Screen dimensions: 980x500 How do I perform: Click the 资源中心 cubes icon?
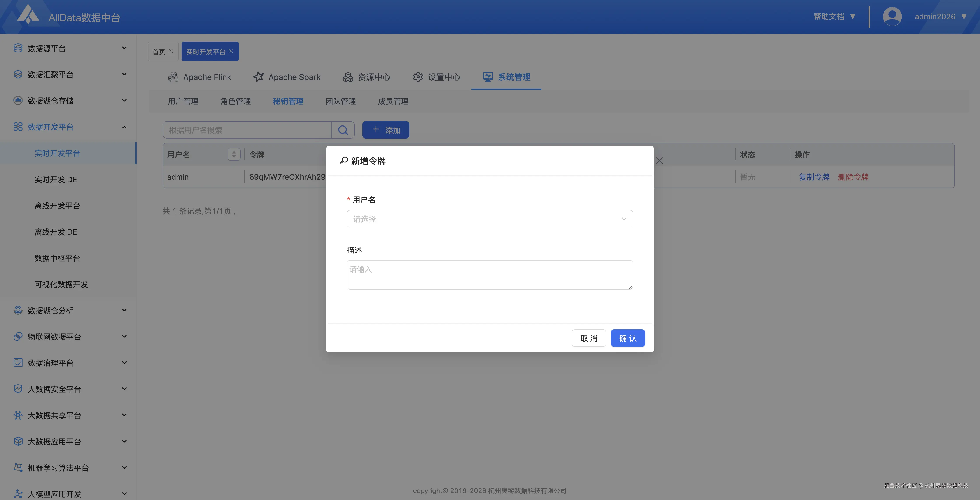[348, 77]
